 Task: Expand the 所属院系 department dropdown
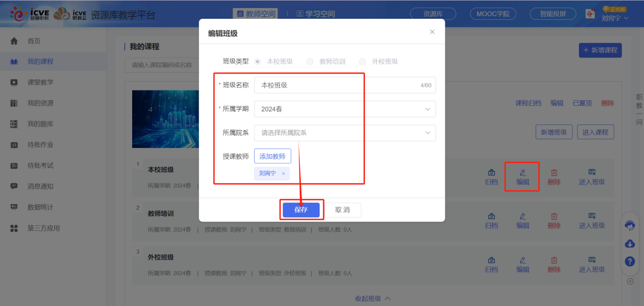point(345,133)
